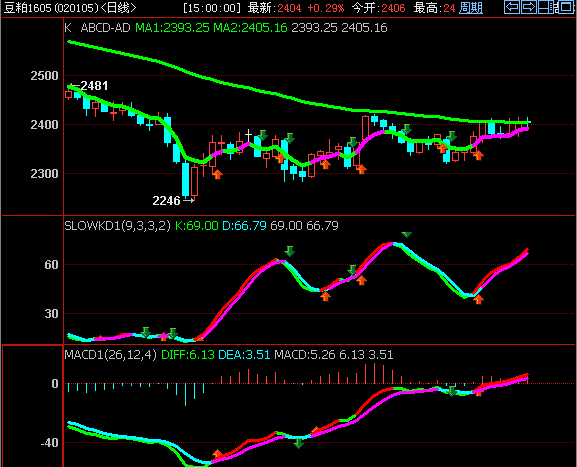Click the -40 level on MACD axis
The width and height of the screenshot is (577, 467).
pyautogui.click(x=49, y=443)
